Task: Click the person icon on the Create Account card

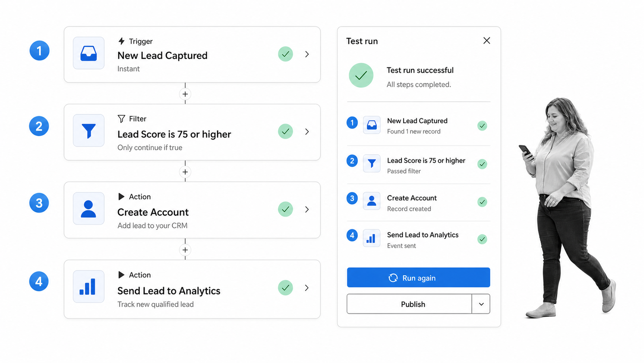Action: tap(88, 209)
